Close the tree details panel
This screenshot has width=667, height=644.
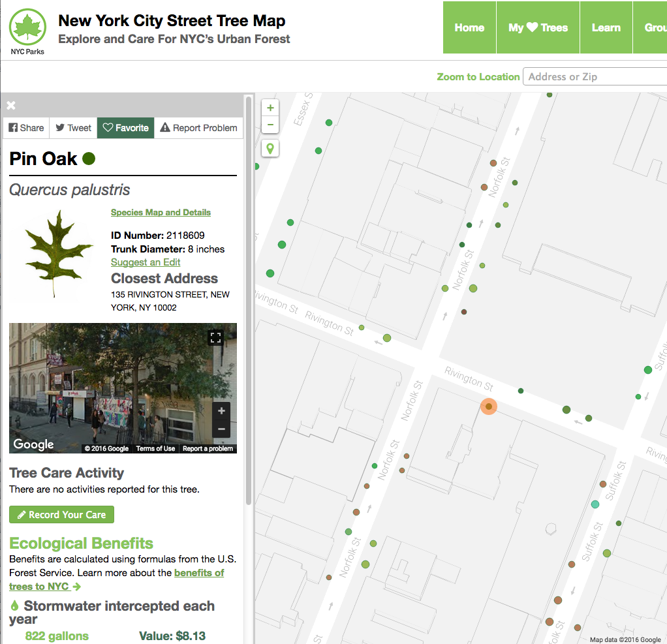(11, 106)
